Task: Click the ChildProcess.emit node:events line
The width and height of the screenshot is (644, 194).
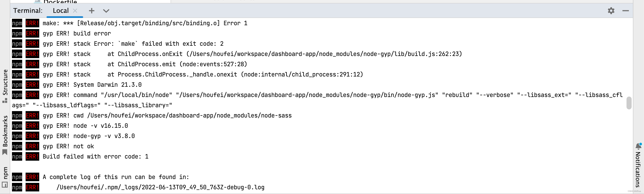Action: (x=145, y=64)
